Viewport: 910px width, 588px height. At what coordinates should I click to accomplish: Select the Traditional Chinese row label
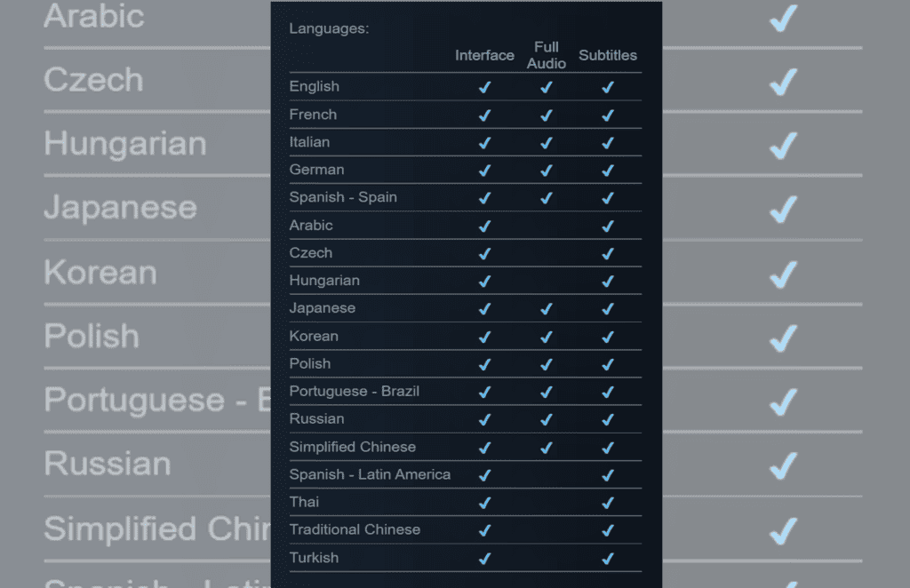(x=355, y=529)
